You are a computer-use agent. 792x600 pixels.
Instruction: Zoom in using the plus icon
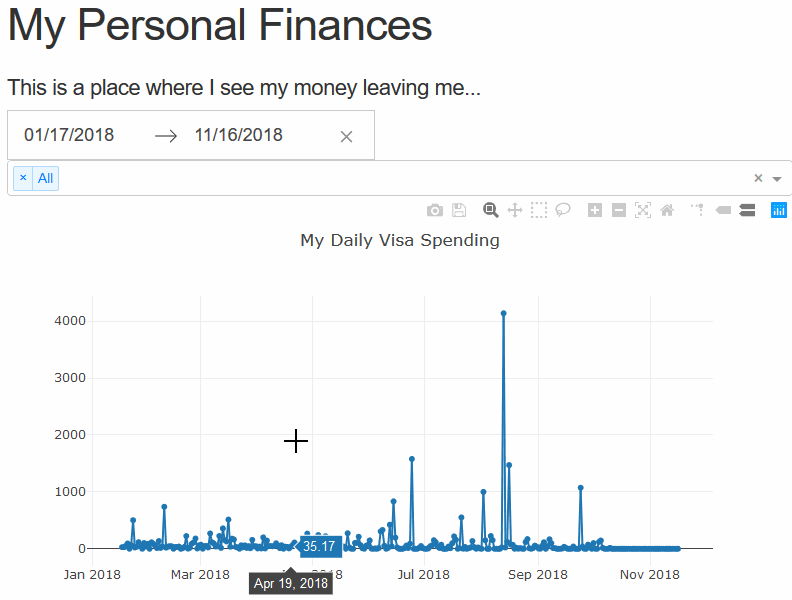(595, 210)
